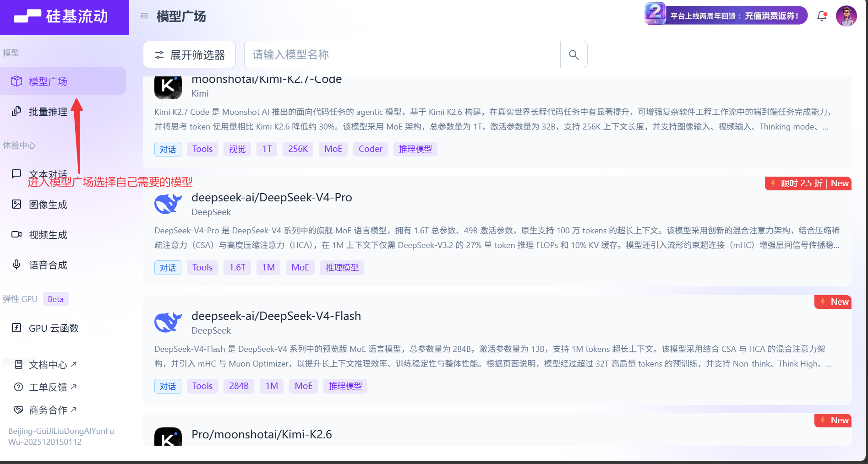Click the 284B tag on DeepSeek-V4-Flash
The height and width of the screenshot is (464, 868).
tap(239, 386)
